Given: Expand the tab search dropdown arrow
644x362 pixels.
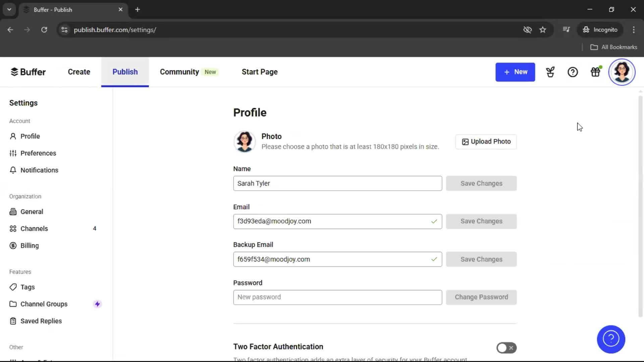Looking at the screenshot, I should pos(9,9).
